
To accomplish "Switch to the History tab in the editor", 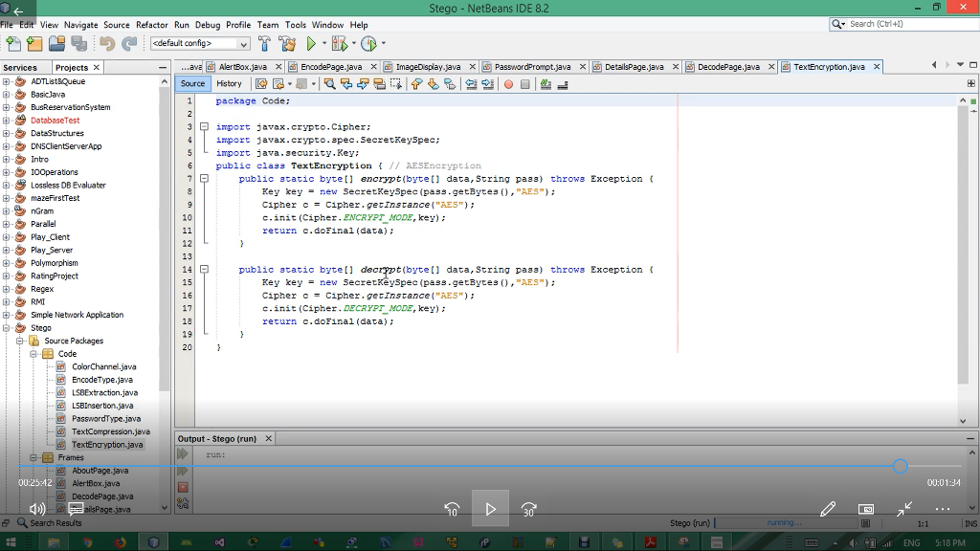I will pos(228,84).
